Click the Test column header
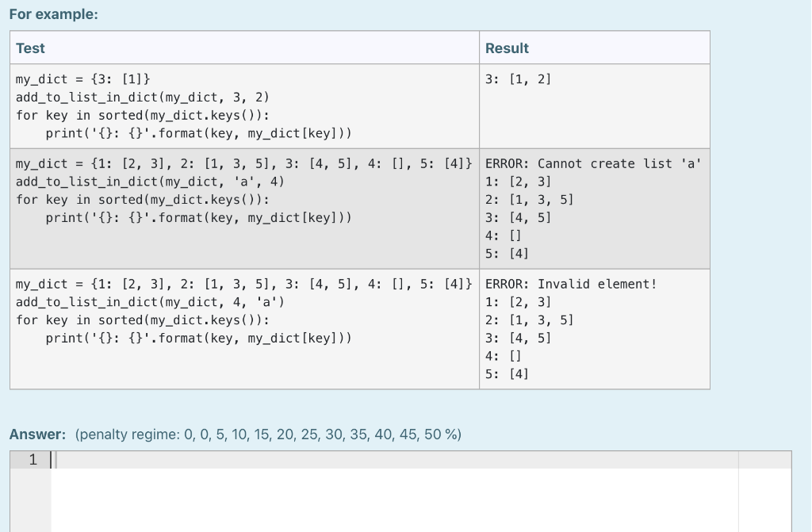 pos(28,48)
